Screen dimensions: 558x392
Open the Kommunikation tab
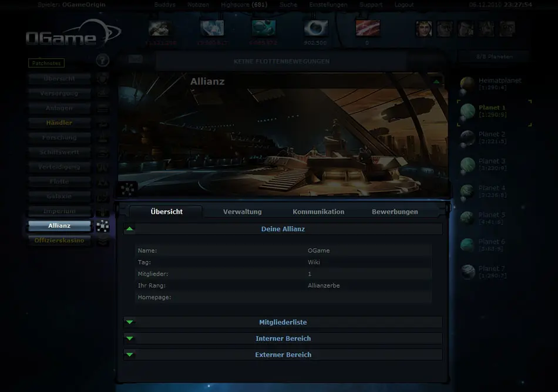(318, 211)
